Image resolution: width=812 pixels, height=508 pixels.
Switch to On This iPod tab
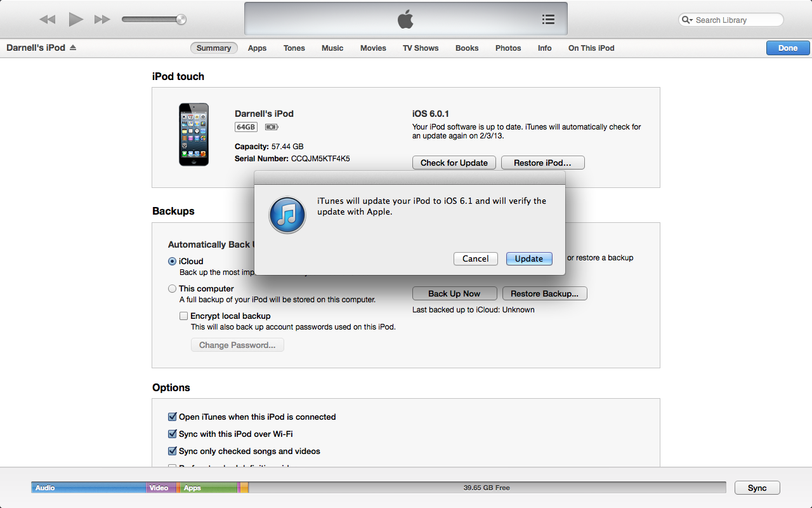pos(591,48)
